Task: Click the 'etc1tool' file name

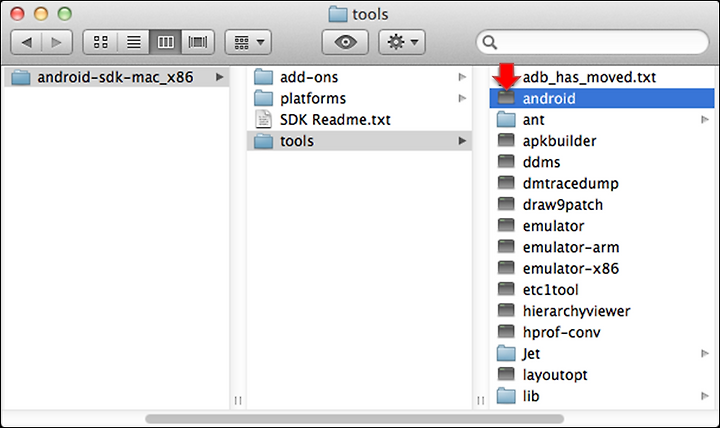Action: point(550,290)
